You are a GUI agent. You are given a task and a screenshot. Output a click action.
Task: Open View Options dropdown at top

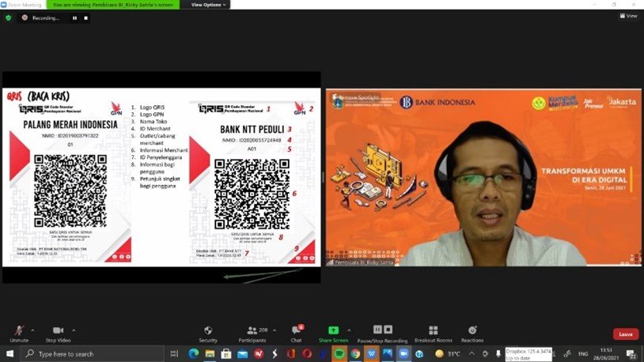pos(208,5)
